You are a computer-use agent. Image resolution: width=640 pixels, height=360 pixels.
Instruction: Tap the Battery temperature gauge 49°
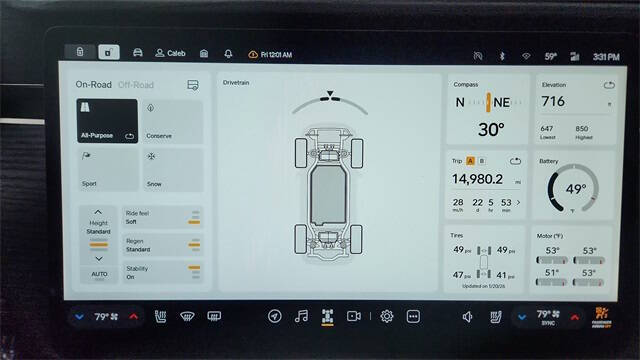click(573, 188)
